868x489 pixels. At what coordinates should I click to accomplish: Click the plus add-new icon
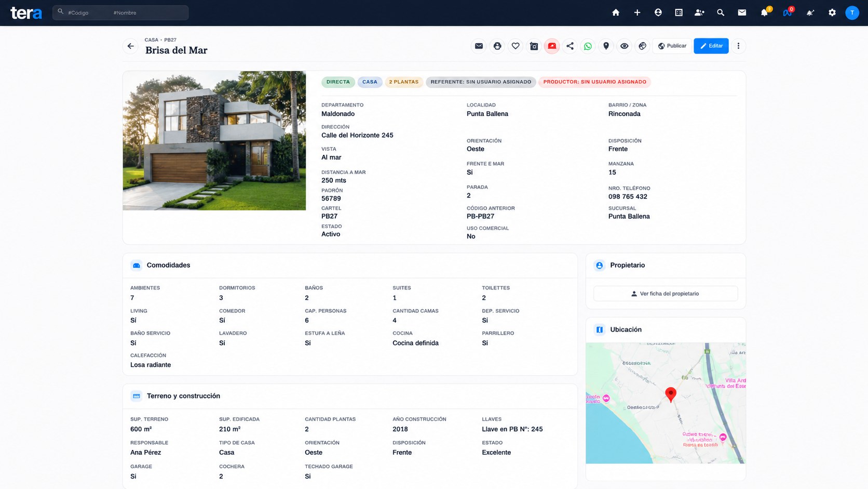637,12
